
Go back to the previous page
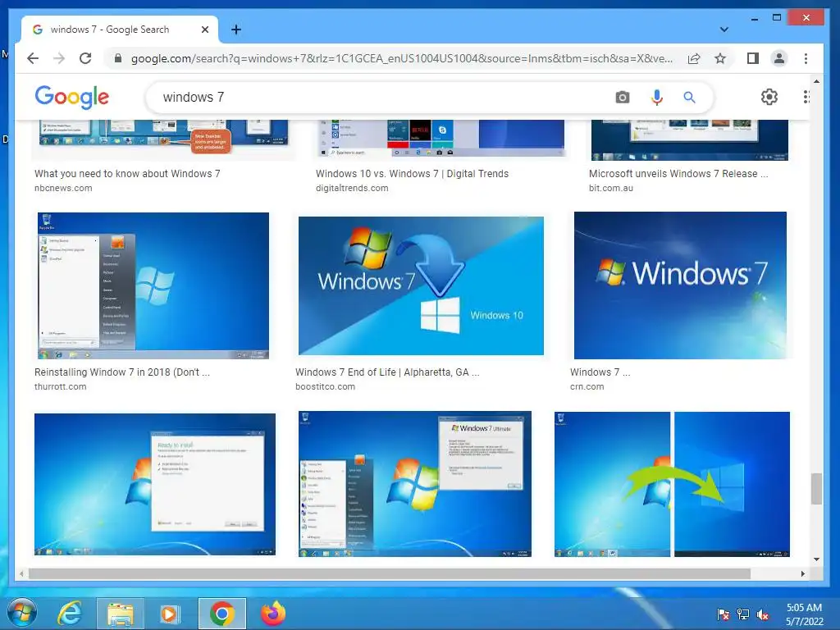[33, 58]
